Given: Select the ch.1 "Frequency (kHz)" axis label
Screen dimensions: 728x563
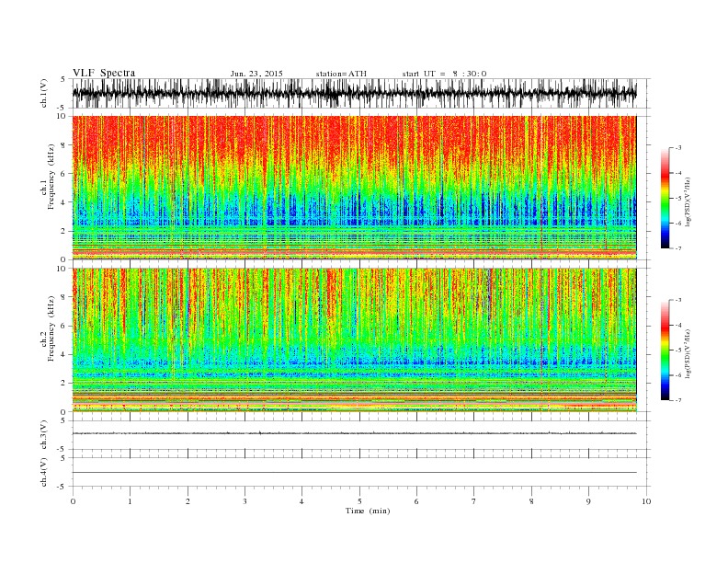Looking at the screenshot, I should [51, 177].
